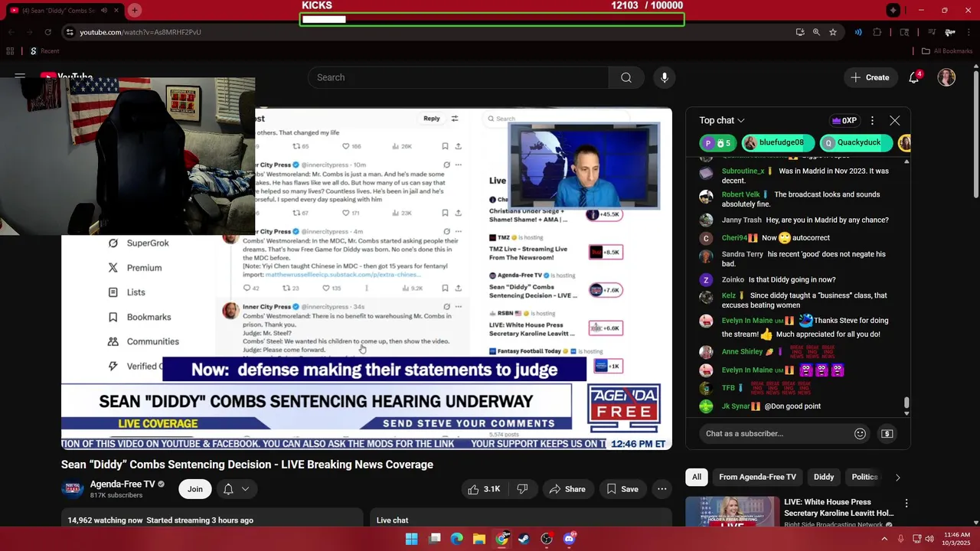Install app icon in address bar

(x=799, y=32)
